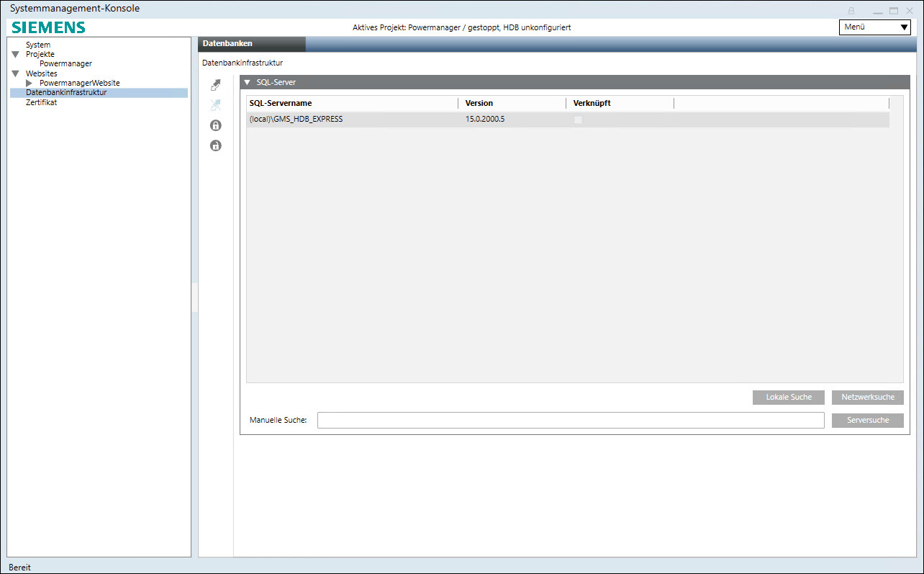Expand the PowermanagerWebsite tree node arrow
The width and height of the screenshot is (924, 574).
[x=30, y=84]
